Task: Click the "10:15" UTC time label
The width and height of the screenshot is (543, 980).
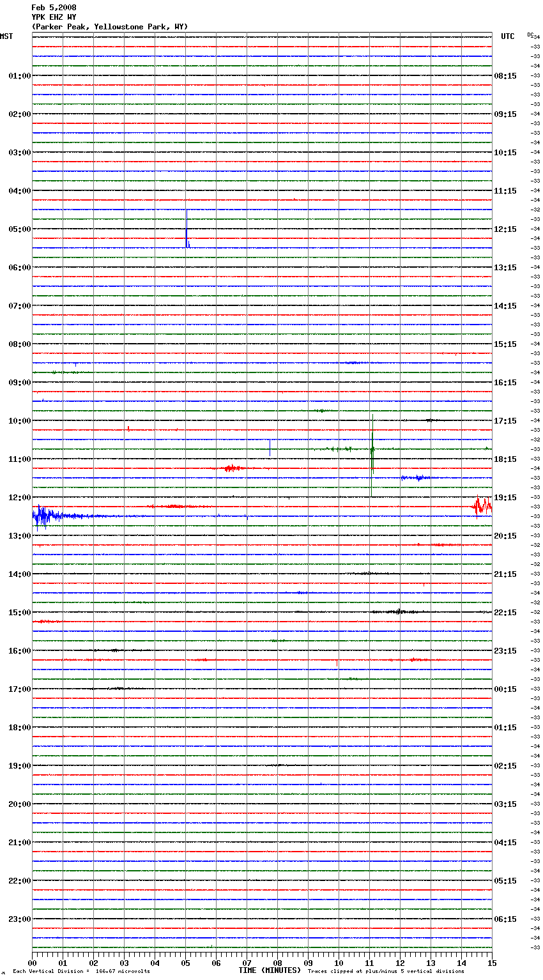Action: 505,153
